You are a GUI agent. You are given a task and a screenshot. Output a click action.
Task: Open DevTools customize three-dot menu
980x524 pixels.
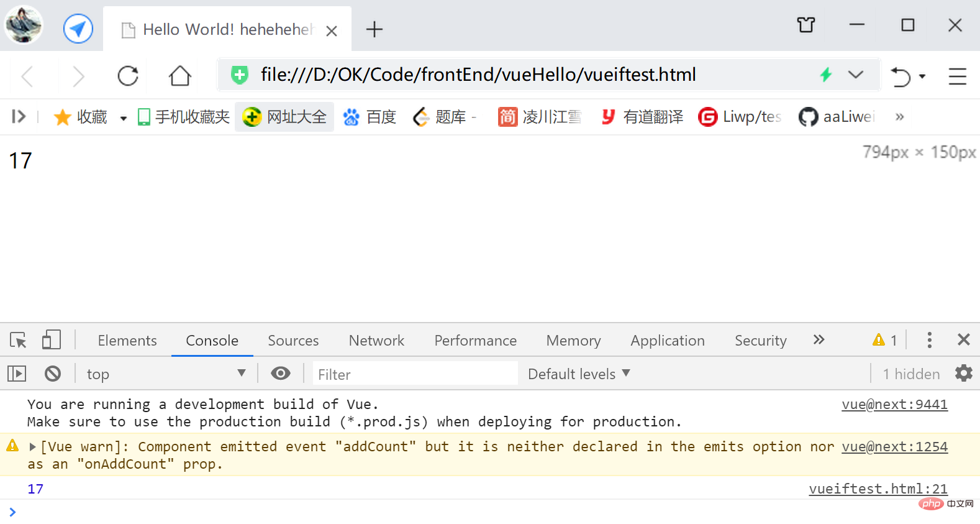coord(929,339)
